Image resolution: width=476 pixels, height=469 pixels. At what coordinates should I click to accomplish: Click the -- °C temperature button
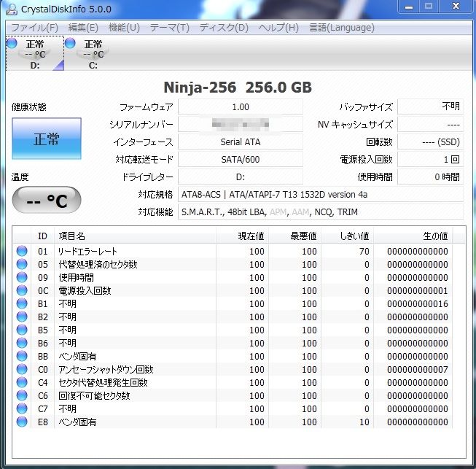(47, 200)
